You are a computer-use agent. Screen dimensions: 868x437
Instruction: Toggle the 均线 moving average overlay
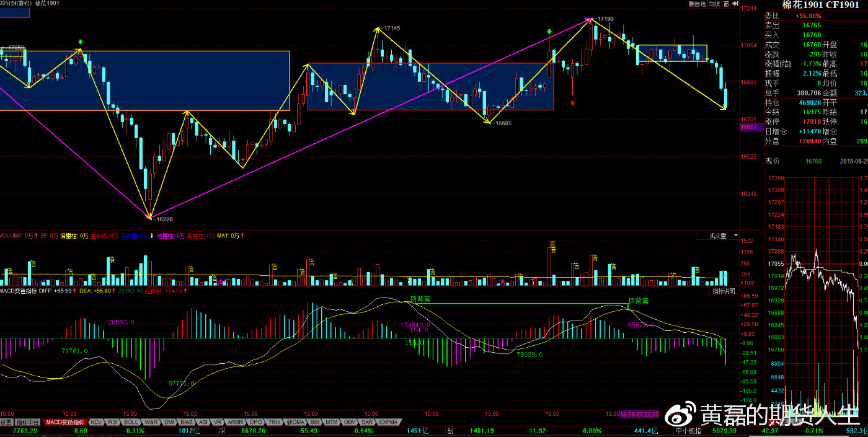[x=714, y=4]
